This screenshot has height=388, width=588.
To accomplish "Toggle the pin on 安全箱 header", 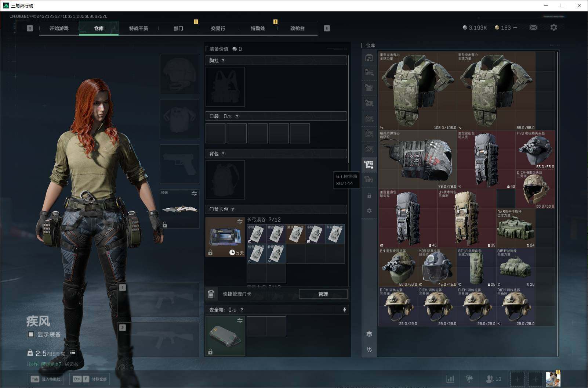I will click(344, 310).
